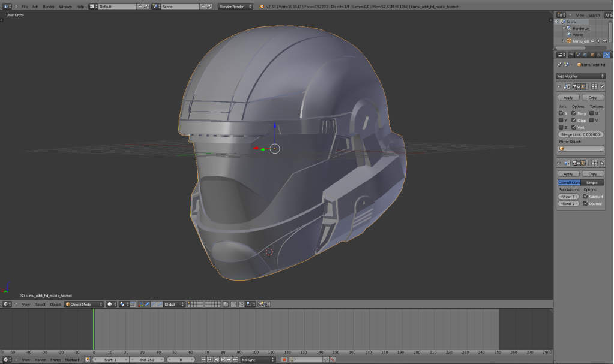Select the Simple subdivision type
The width and height of the screenshot is (614, 364).
pyautogui.click(x=592, y=182)
